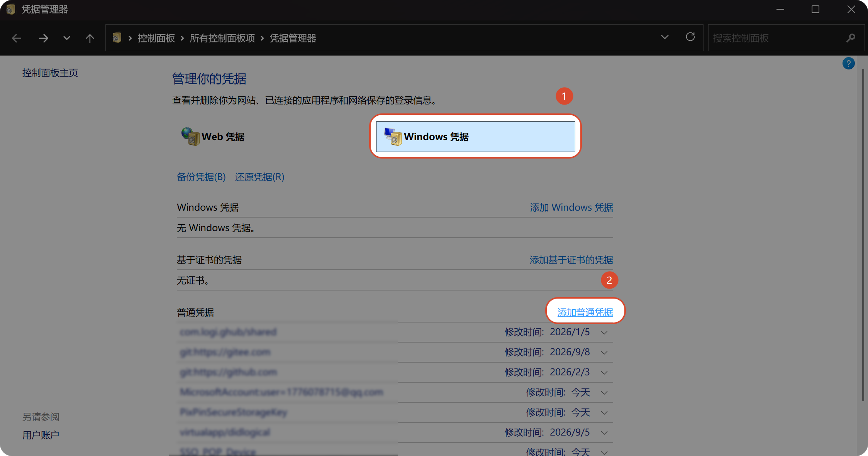Click the 修改时间: 2026/2/3 text
The height and width of the screenshot is (456, 868).
point(547,372)
